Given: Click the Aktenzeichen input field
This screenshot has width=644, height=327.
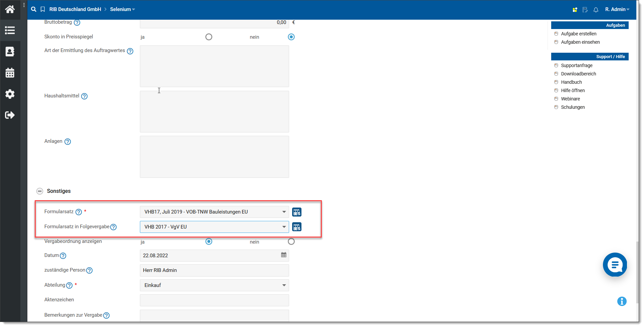Looking at the screenshot, I should click(214, 300).
